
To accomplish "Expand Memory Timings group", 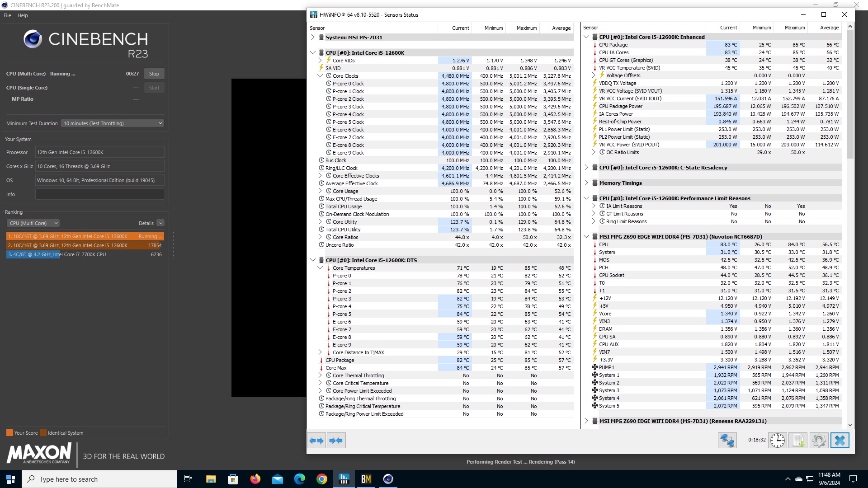I will click(586, 183).
